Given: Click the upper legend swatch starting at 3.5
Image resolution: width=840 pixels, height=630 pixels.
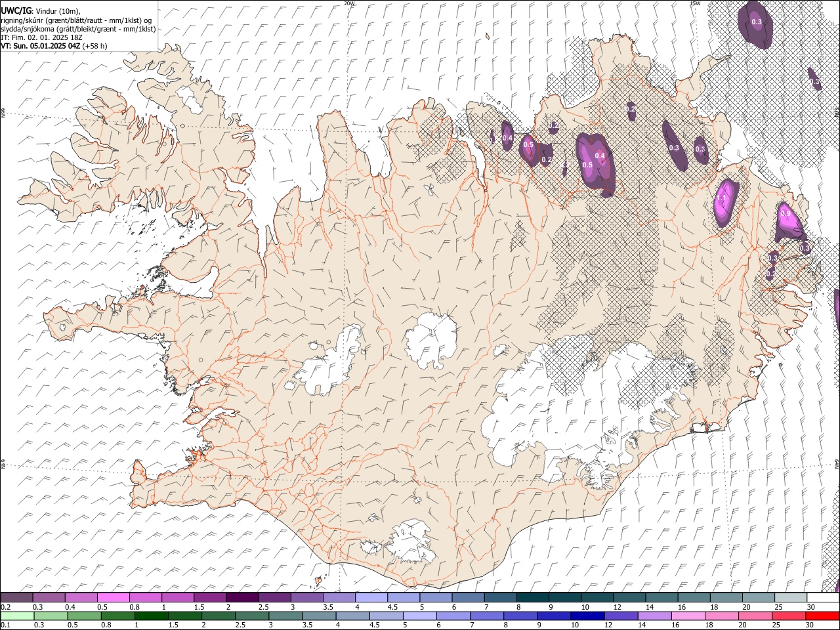Looking at the screenshot, I should pyautogui.click(x=339, y=597).
